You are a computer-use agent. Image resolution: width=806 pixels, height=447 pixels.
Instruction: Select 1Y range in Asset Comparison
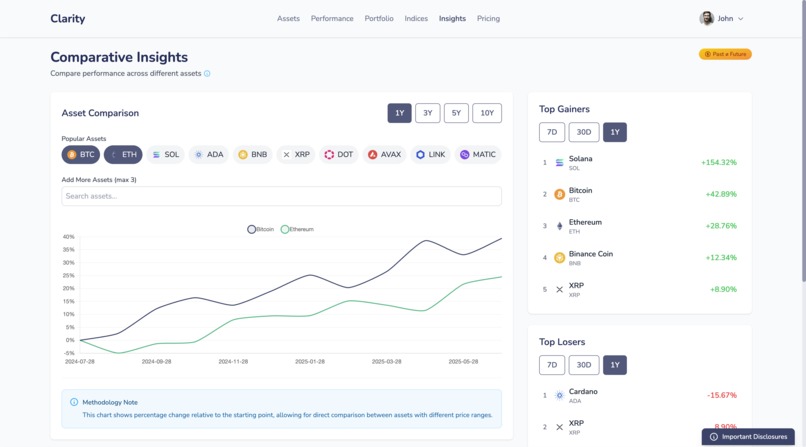399,113
